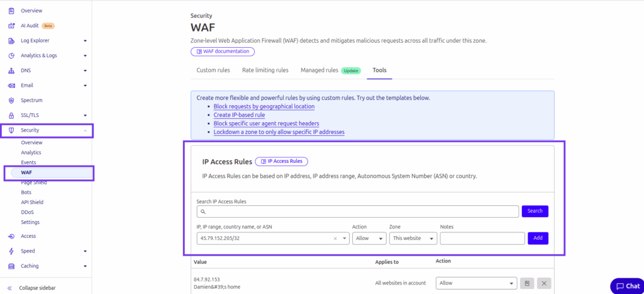Screen dimensions: 644x294
Task: Open Block requests by geographical location link
Action: click(x=264, y=106)
